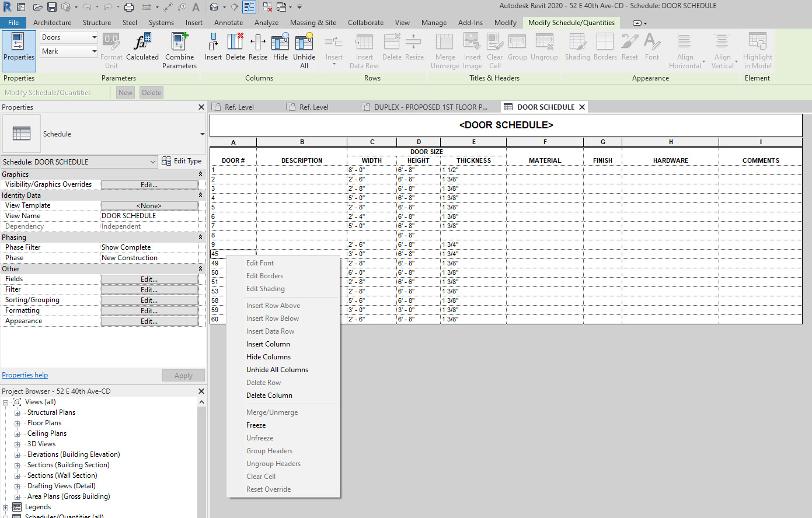The image size is (812, 518).
Task: Click Edit button next to Sorting/Grouping
Action: (x=149, y=300)
